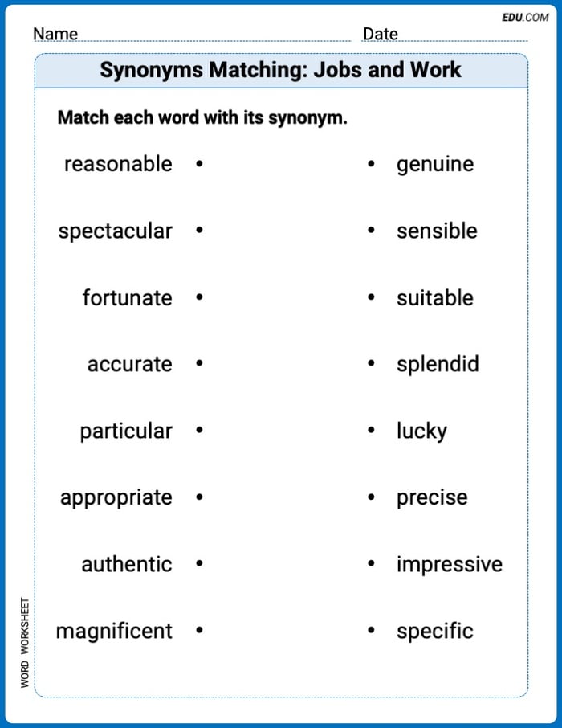The image size is (562, 728).
Task: Click the synonym impressive
Action: pos(449,564)
